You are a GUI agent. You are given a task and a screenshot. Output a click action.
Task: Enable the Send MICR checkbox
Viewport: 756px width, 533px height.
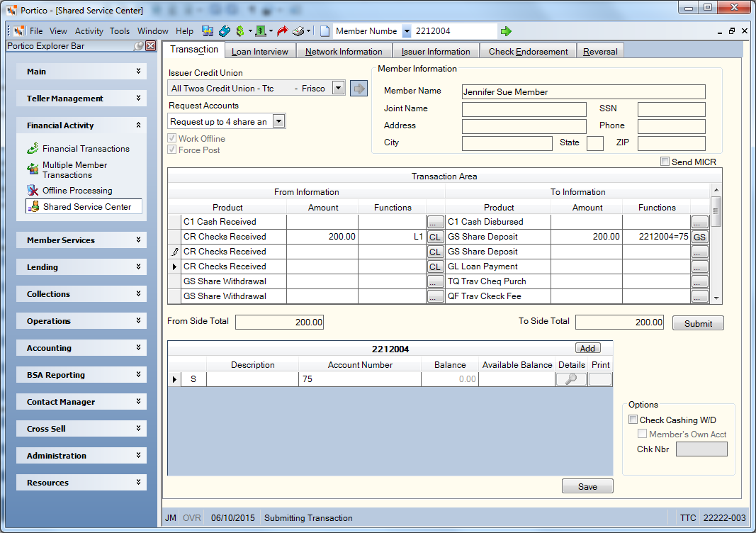click(x=665, y=162)
